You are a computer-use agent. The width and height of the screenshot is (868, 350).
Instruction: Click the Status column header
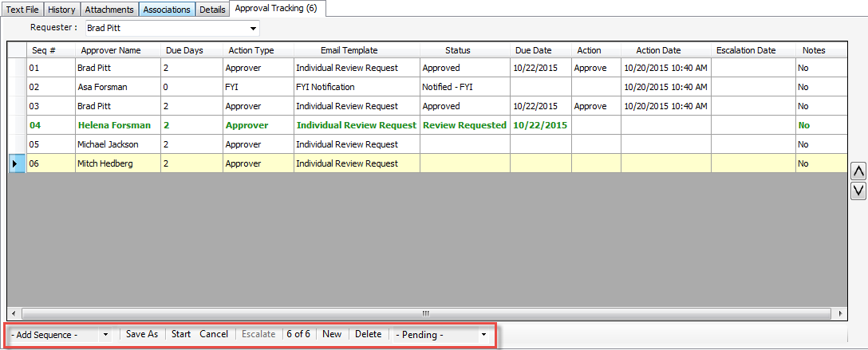coord(465,50)
